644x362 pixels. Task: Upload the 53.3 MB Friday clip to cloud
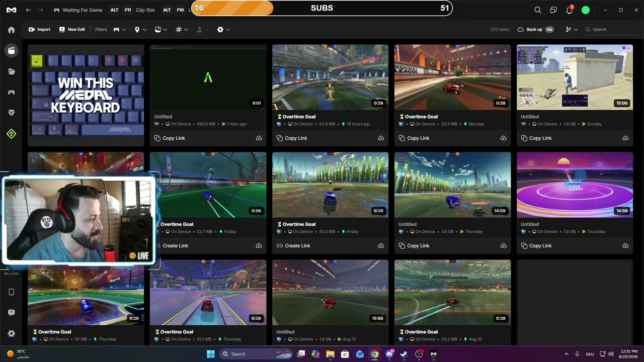tap(381, 246)
